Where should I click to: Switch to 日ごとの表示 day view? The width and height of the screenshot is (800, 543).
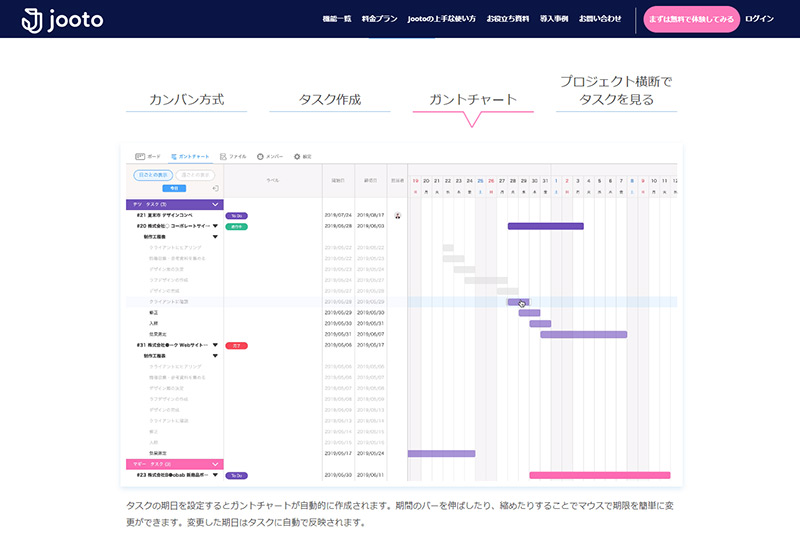point(153,175)
